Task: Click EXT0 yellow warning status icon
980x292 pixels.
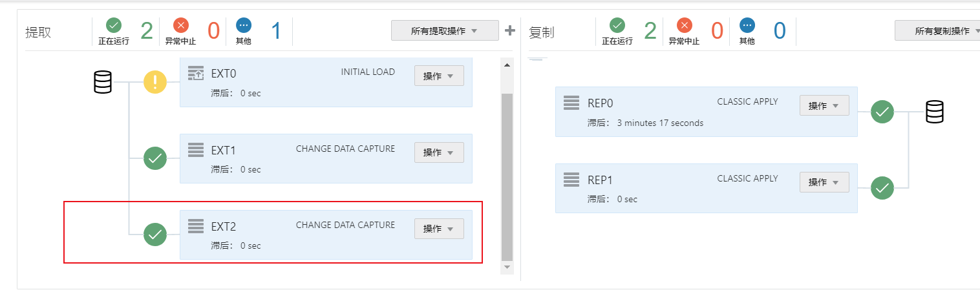Action: (x=155, y=82)
